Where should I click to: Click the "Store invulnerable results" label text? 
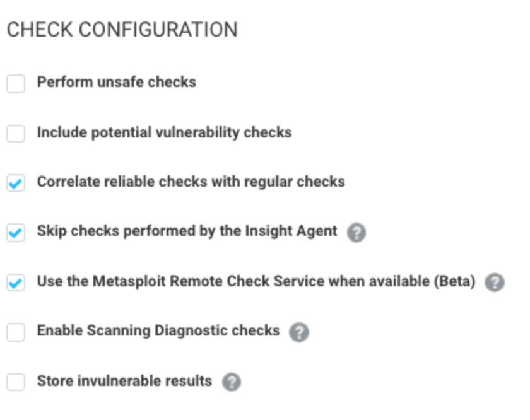pyautogui.click(x=124, y=381)
